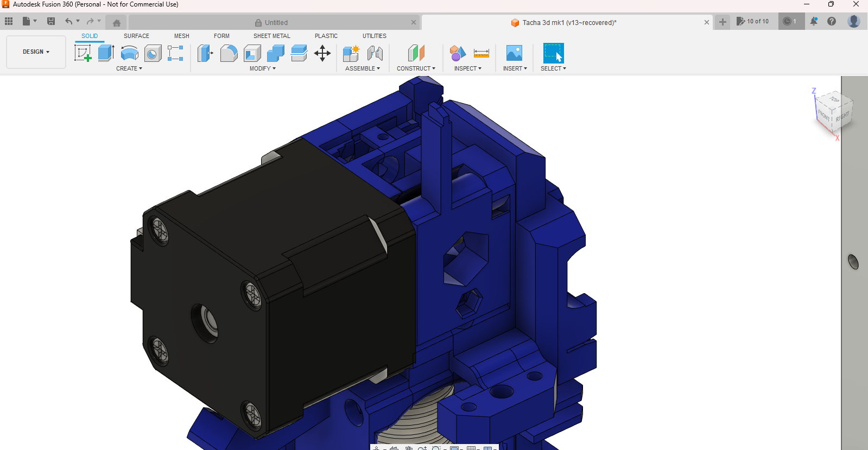Image resolution: width=868 pixels, height=450 pixels.
Task: Go to the Home tab icon
Action: [x=117, y=23]
